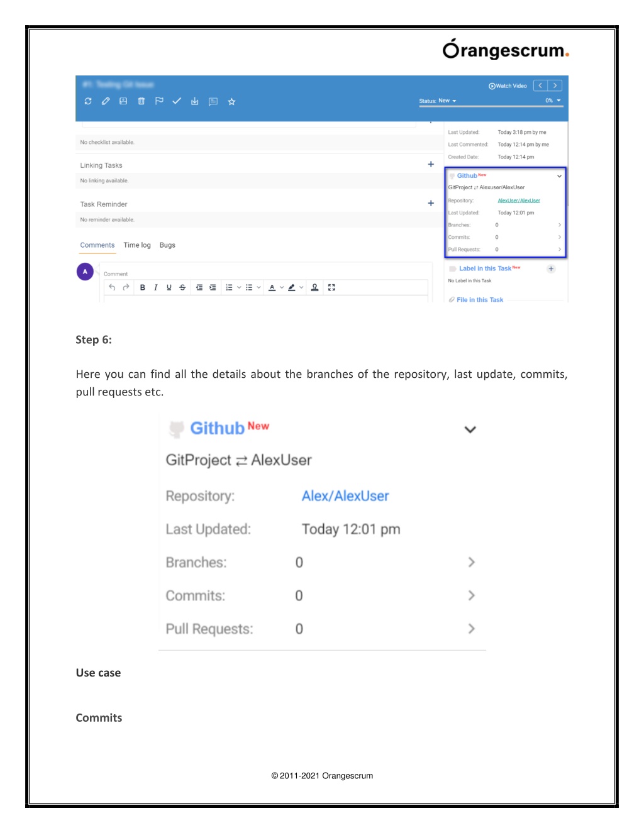The image size is (644, 833).
Task: Click the Label in this Task heading
Action: coord(485,268)
